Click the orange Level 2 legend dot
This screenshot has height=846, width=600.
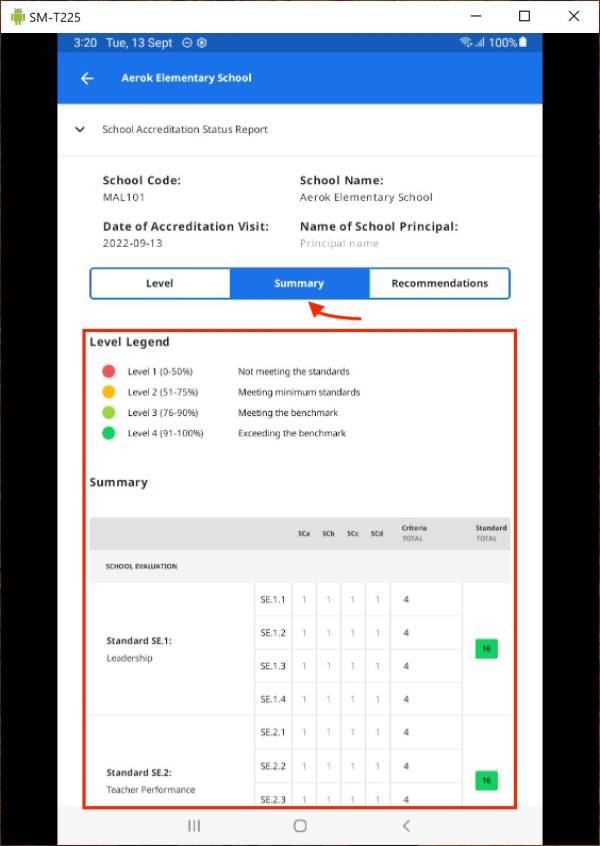click(108, 392)
